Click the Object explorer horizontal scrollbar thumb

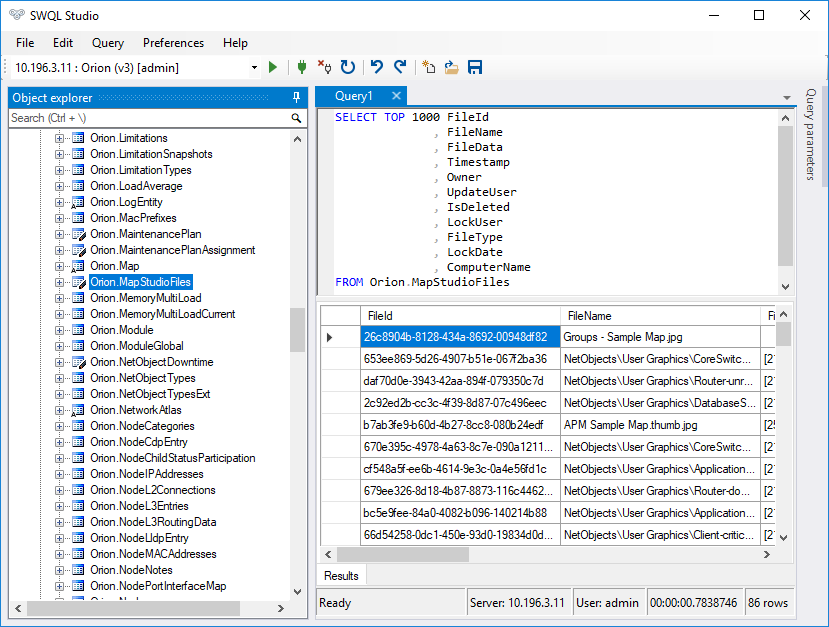click(134, 608)
